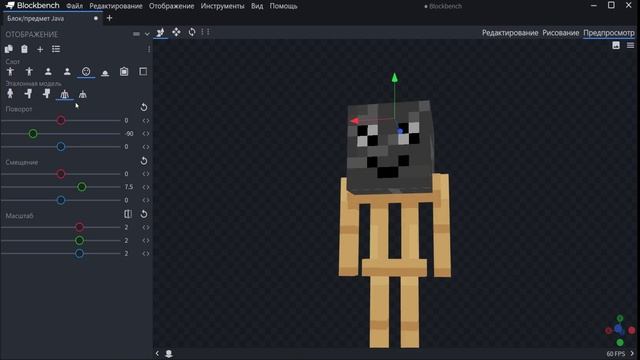Click stepper arrows beside translation value 7.5

[x=146, y=187]
